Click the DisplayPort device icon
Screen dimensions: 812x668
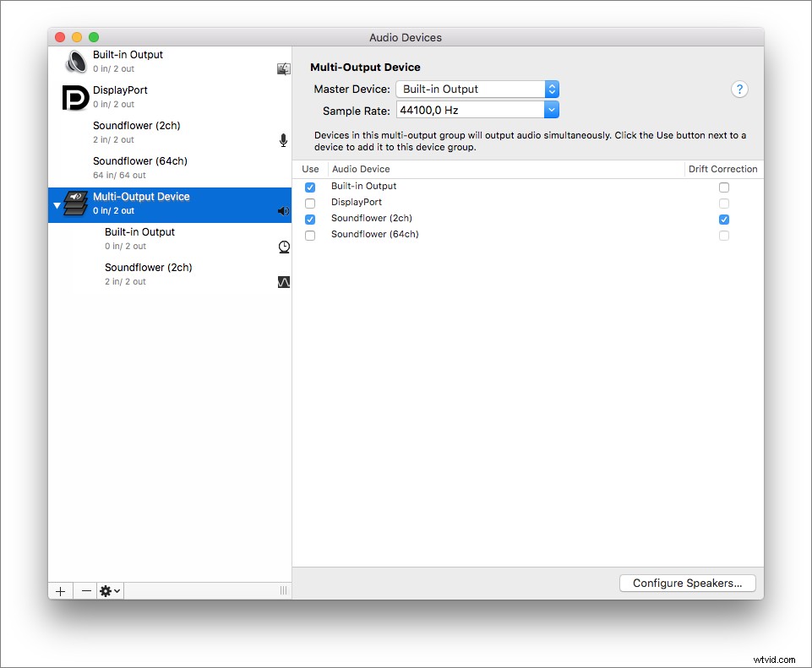[75, 96]
